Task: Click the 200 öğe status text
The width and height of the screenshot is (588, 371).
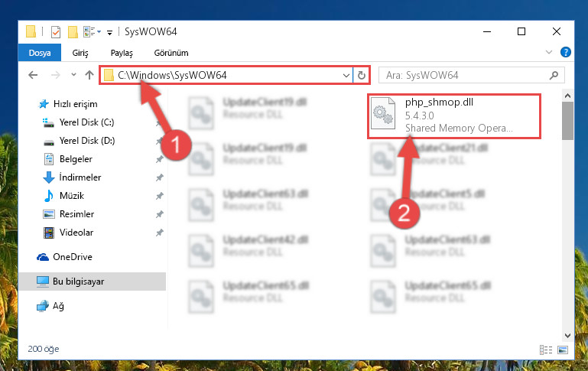Action: click(x=43, y=349)
